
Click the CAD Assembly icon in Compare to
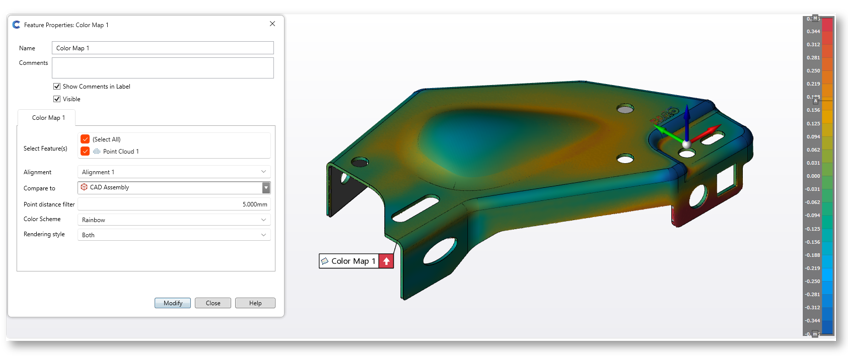[84, 187]
